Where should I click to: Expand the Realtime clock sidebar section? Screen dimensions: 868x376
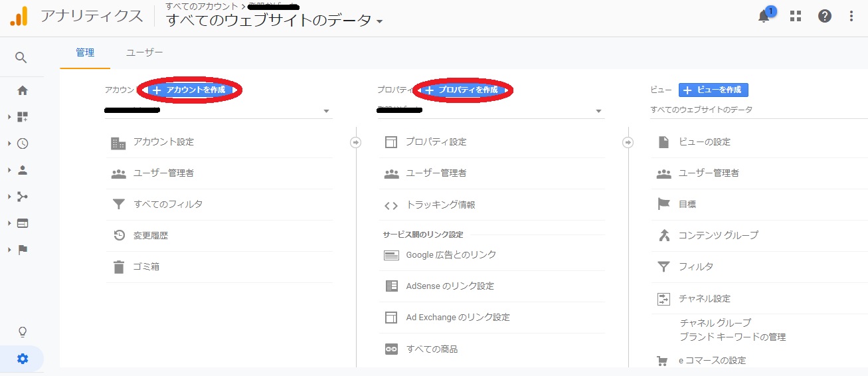point(22,143)
